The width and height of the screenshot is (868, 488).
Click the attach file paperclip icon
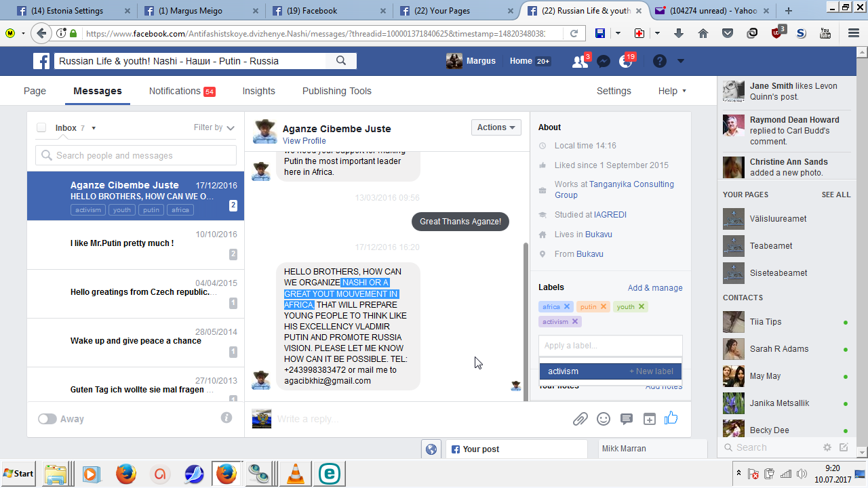tap(580, 419)
